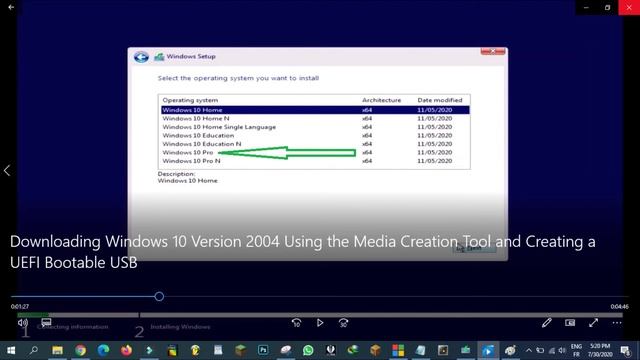640x360 pixels.
Task: Open Photoshop from the taskbar
Action: 263,350
